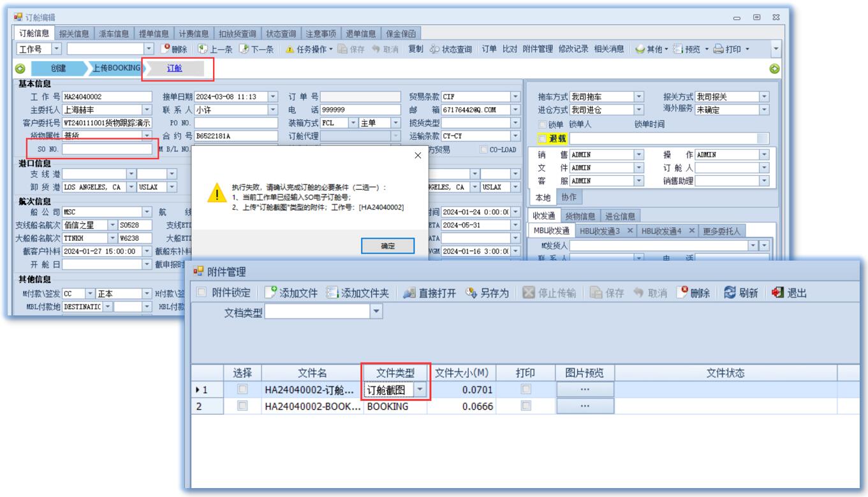Click the SO NO. input field
This screenshot has height=497, width=868.
click(x=107, y=149)
